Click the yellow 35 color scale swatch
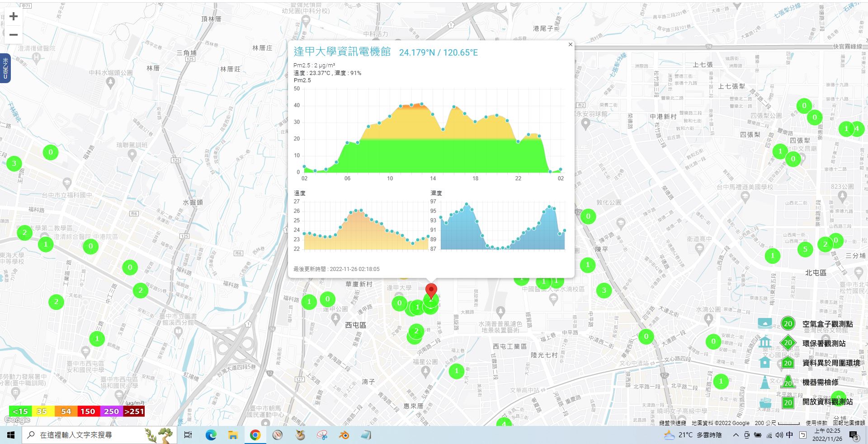The image size is (868, 444). 43,411
